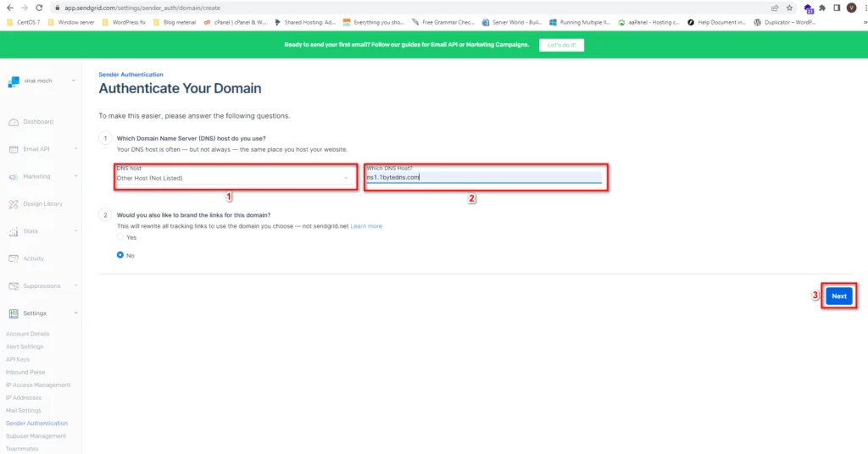The image size is (868, 454).
Task: Click the Marketing megaphone icon
Action: tap(14, 177)
